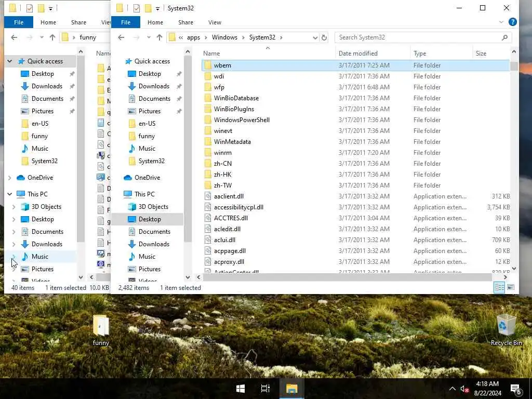The height and width of the screenshot is (399, 532).
Task: Unpin Desktop in funny window Quick access
Action: pos(72,74)
